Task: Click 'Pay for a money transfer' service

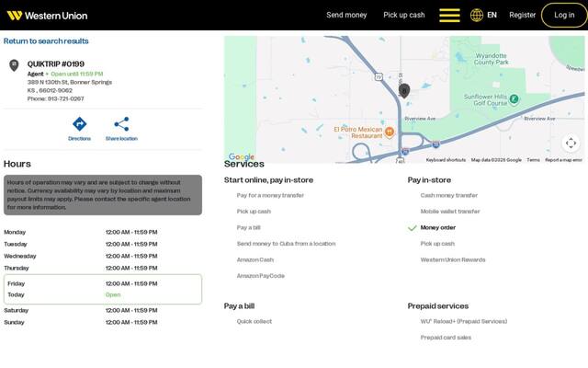Action: [270, 195]
